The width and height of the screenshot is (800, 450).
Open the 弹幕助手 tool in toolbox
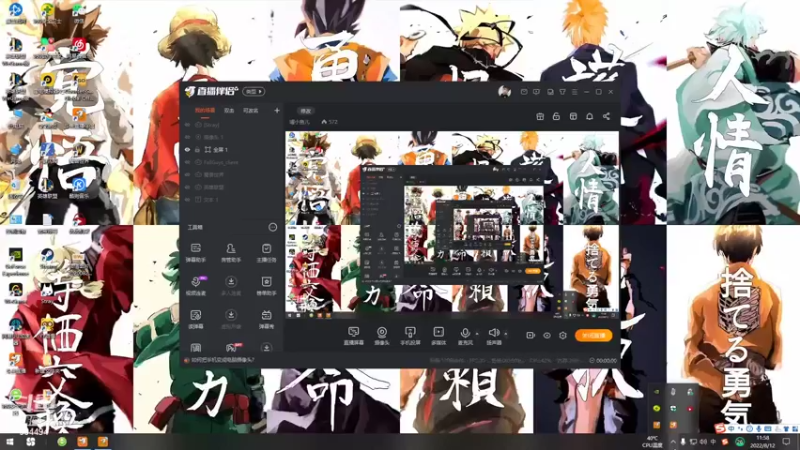tap(196, 253)
